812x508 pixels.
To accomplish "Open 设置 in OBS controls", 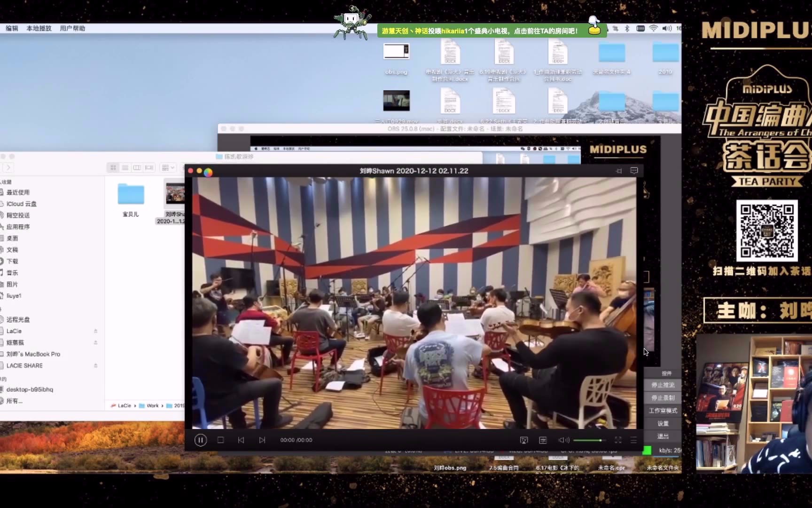I will 663,423.
